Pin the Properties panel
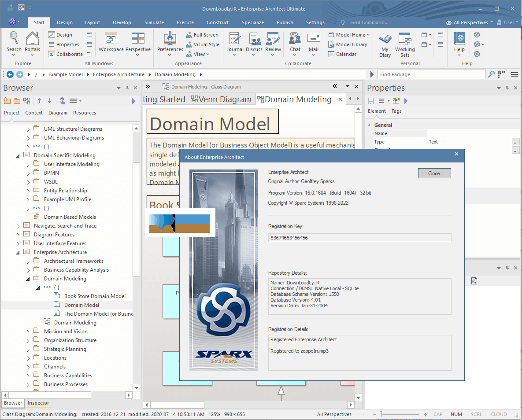The image size is (522, 420). [507, 88]
